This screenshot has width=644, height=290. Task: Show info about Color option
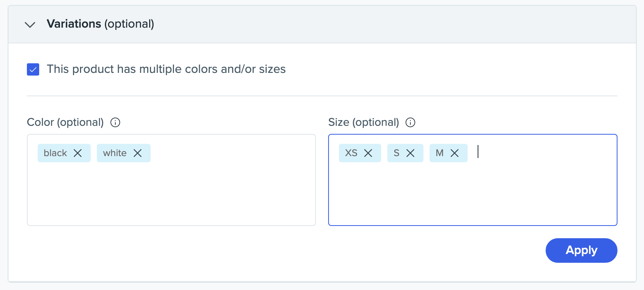[x=115, y=122]
